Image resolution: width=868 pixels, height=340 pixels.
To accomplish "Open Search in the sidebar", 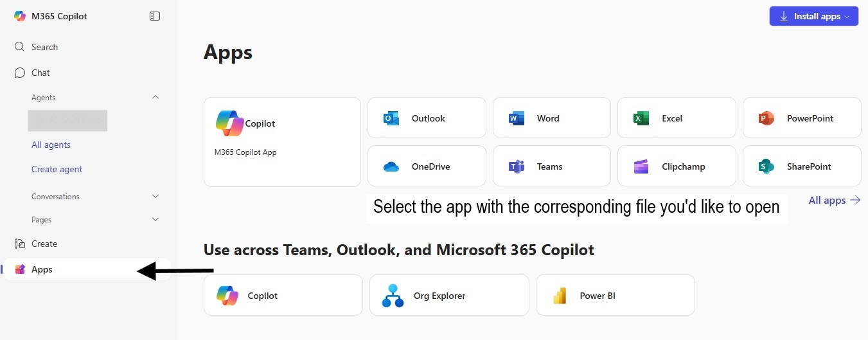I will click(44, 47).
